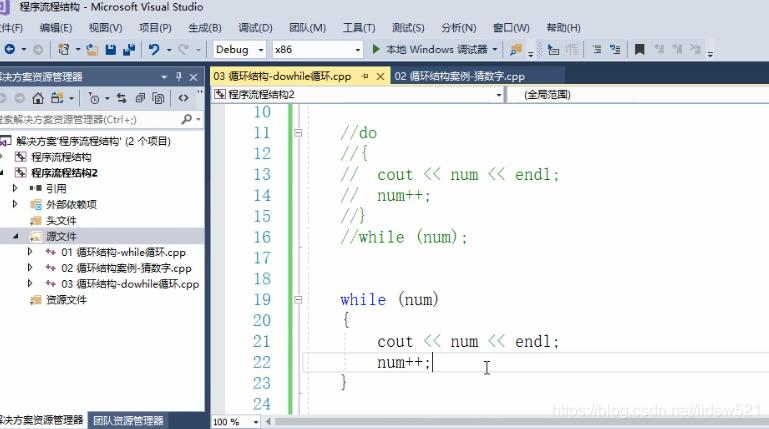Open the 工具(T) menu

coord(359,27)
